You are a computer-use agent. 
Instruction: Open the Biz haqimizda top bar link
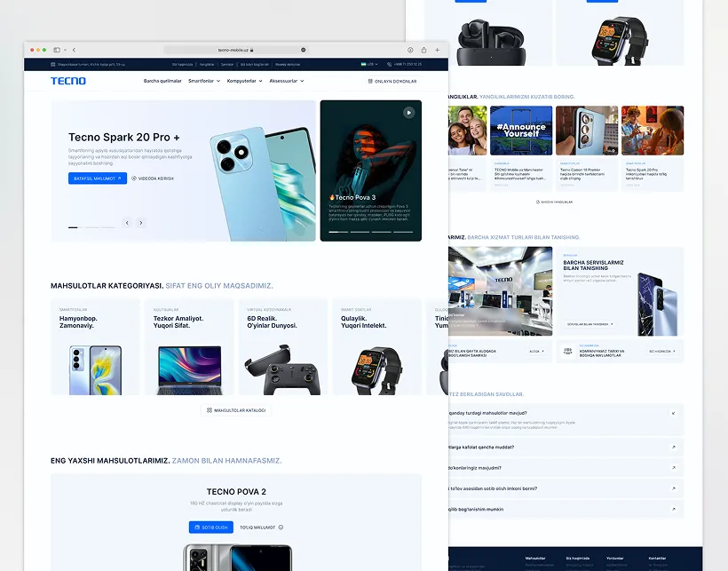[x=183, y=65]
